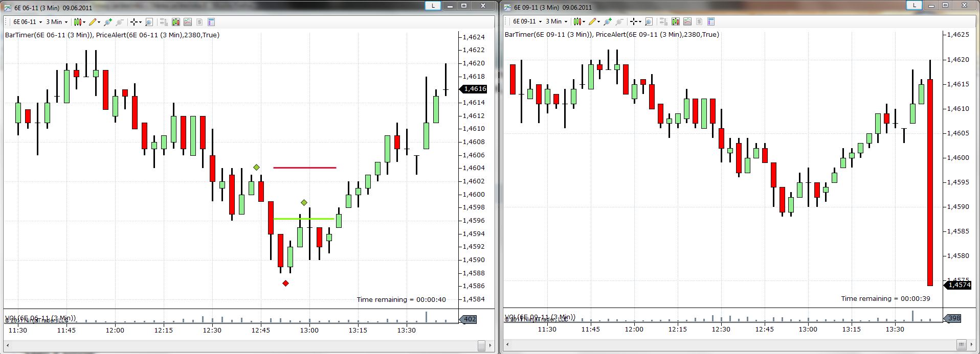This screenshot has height=354, width=980.
Task: Click the 1,4574 current price marker
Action: [959, 285]
